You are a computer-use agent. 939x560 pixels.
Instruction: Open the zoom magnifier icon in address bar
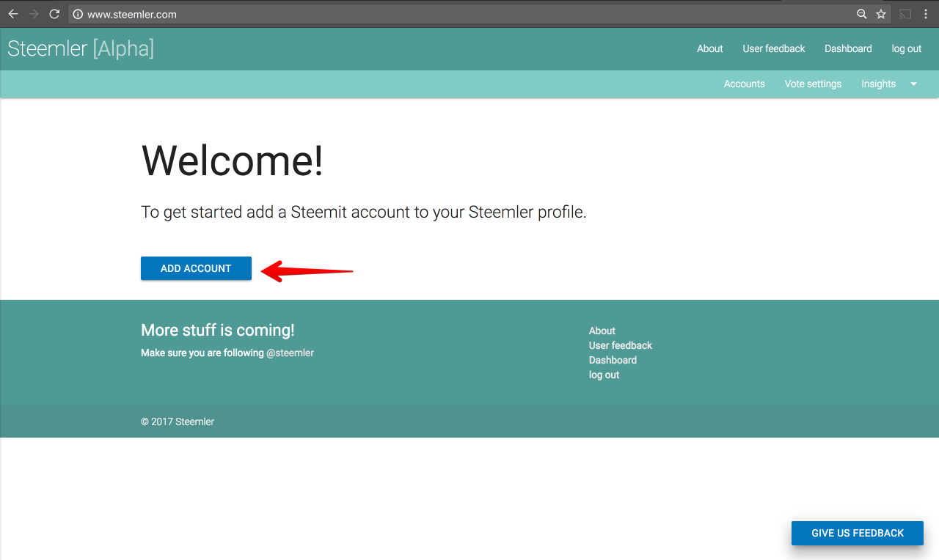click(862, 14)
